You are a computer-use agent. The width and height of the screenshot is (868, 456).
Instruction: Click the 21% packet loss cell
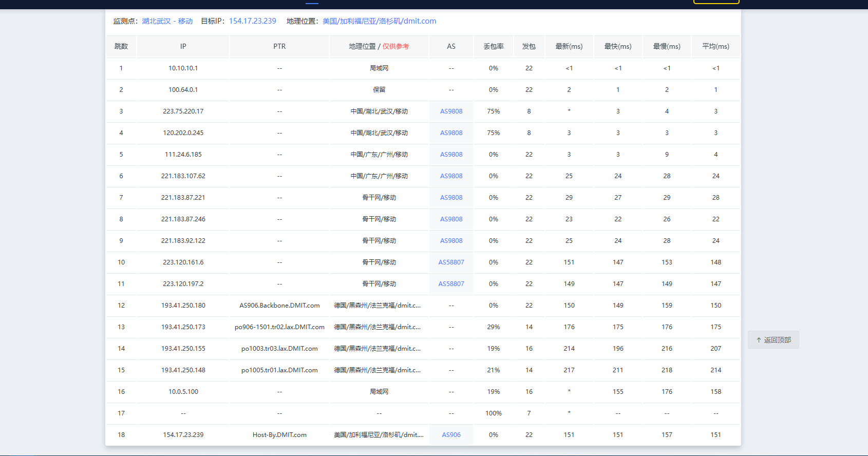point(494,370)
